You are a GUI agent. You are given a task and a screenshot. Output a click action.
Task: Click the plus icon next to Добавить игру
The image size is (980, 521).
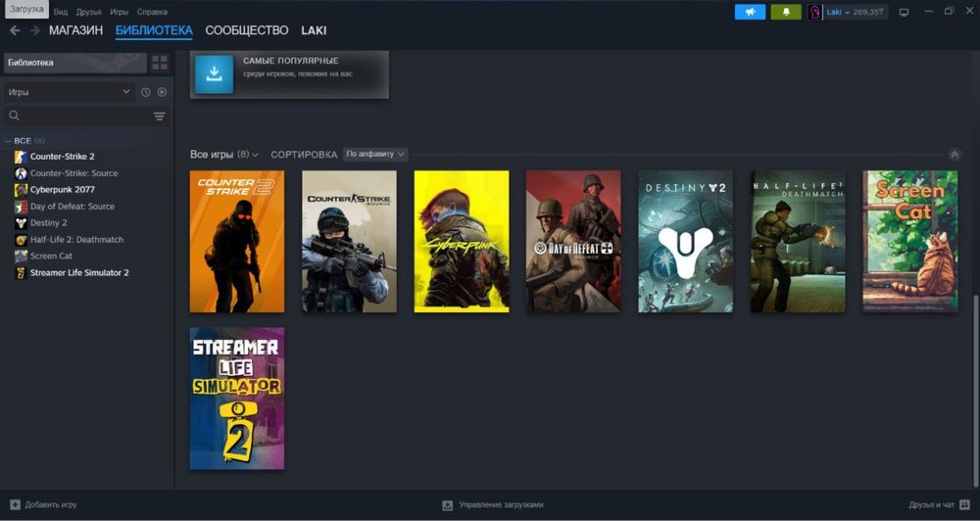click(15, 504)
